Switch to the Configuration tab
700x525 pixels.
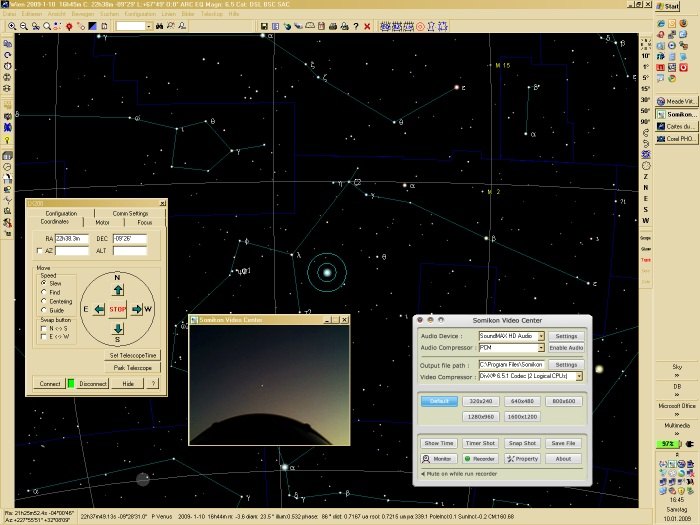point(61,213)
